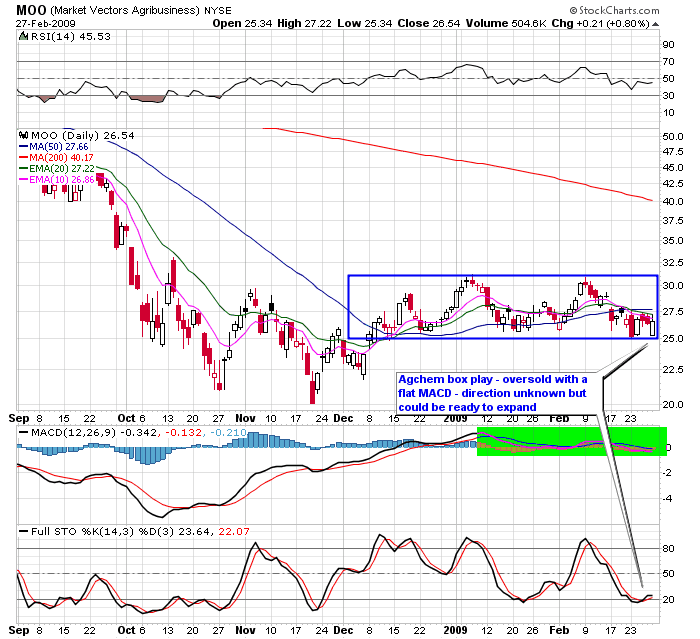The image size is (700, 639).
Task: Click the Agchem box play annotation text
Action: (x=492, y=393)
